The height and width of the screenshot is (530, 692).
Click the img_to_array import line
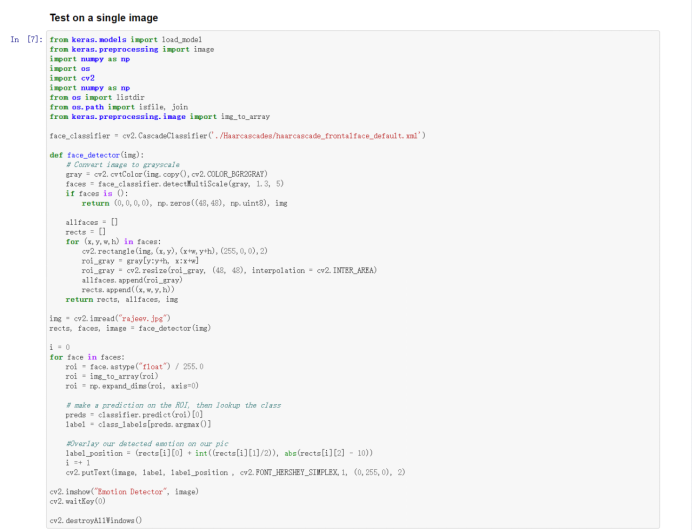(160, 117)
